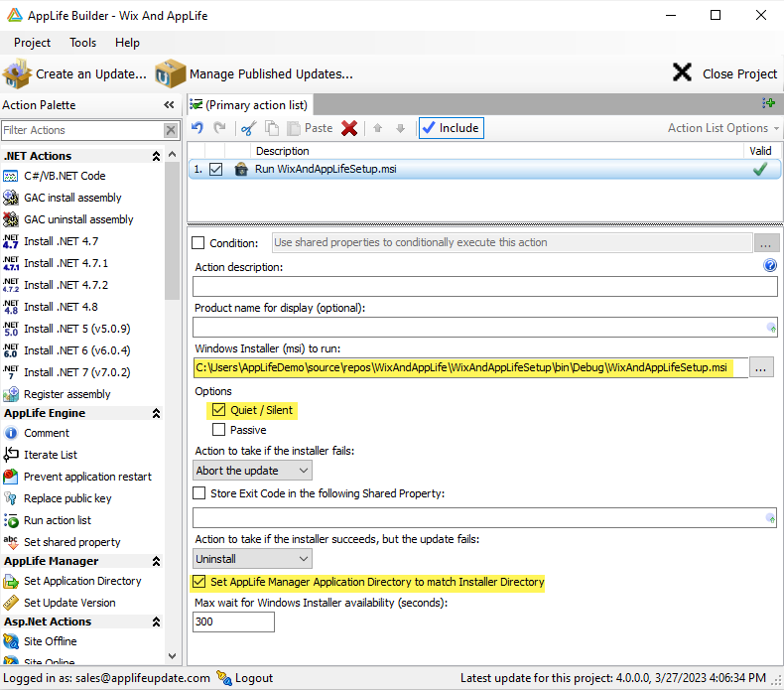Click the Max wait seconds field showing 300
The width and height of the screenshot is (784, 690).
(233, 621)
